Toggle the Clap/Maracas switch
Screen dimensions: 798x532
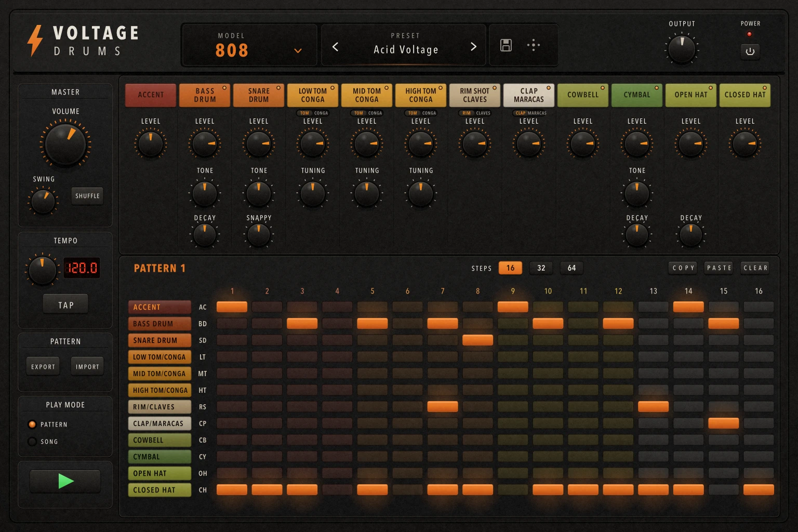pyautogui.click(x=530, y=113)
